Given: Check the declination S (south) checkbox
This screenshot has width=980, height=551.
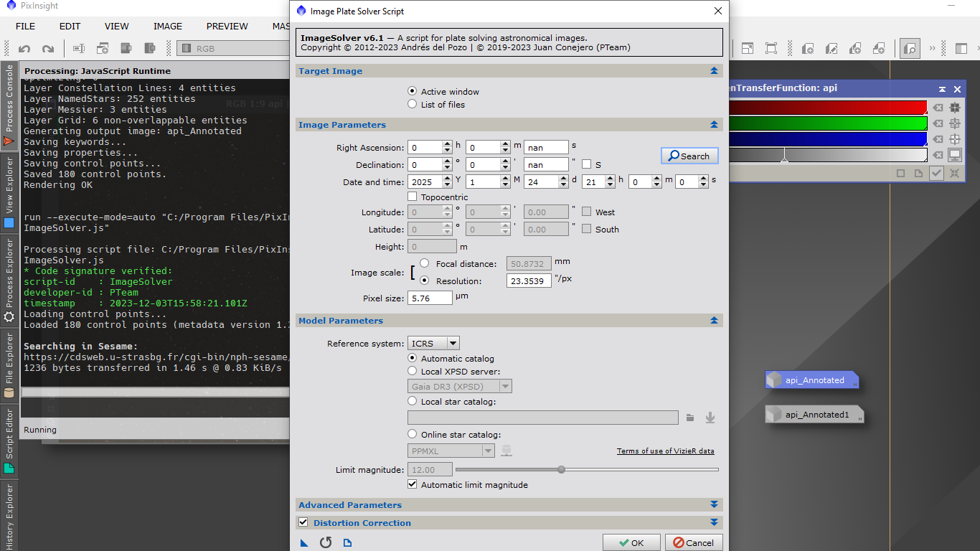Looking at the screenshot, I should [x=587, y=165].
